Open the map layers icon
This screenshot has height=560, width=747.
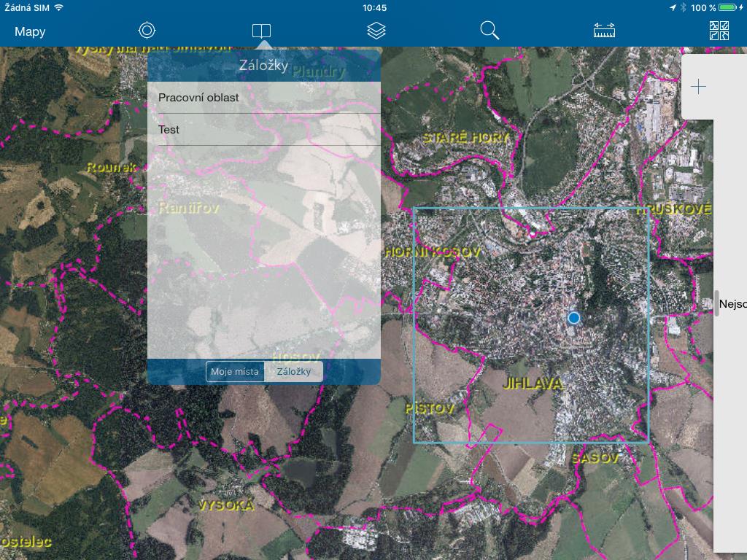(x=376, y=31)
